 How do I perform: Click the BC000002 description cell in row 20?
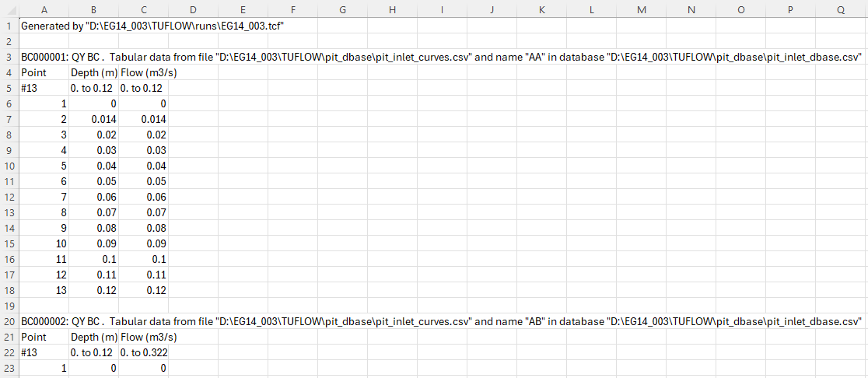click(44, 321)
